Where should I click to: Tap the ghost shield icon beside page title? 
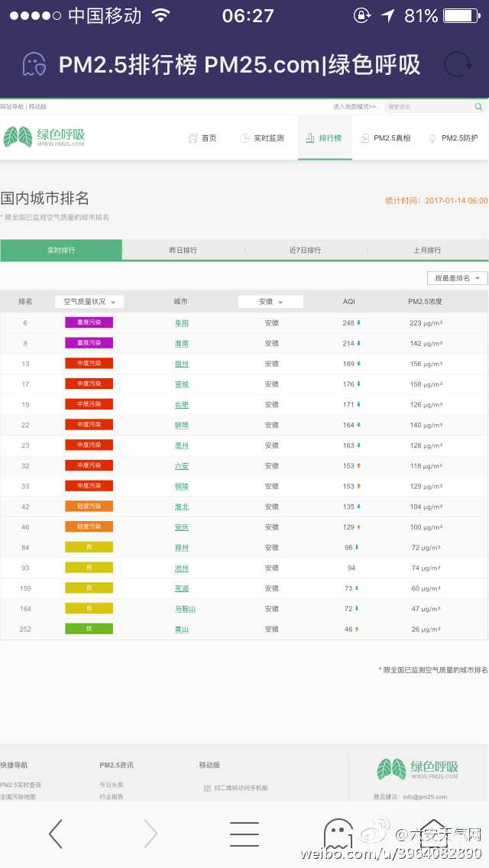click(x=34, y=64)
